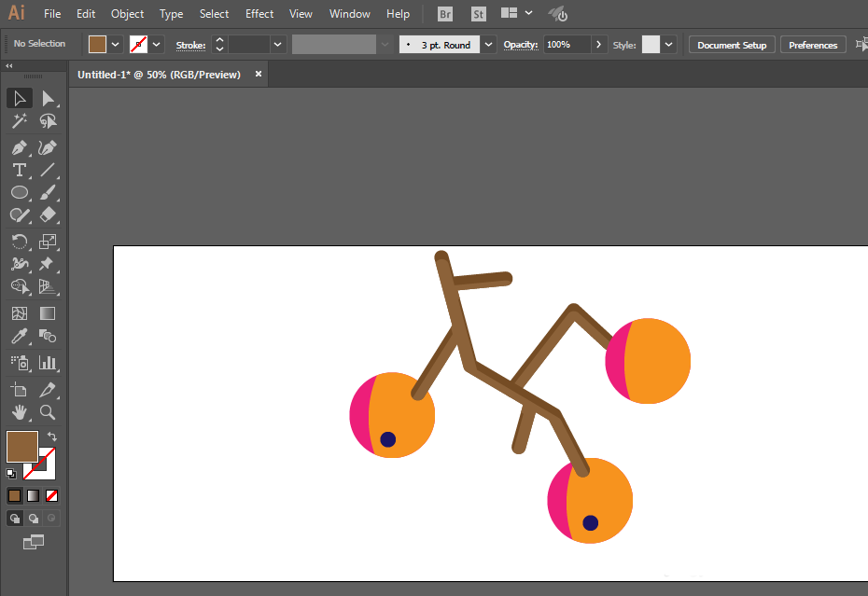This screenshot has width=868, height=596.
Task: Select the Pen tool
Action: (x=20, y=147)
